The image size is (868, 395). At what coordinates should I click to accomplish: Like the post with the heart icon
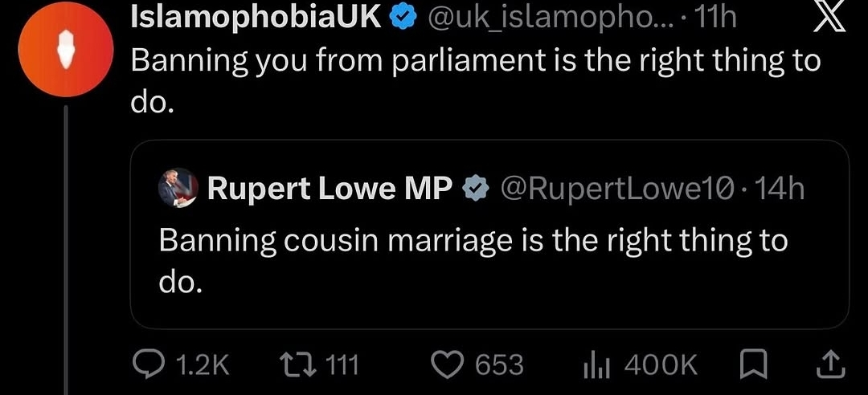(x=449, y=365)
